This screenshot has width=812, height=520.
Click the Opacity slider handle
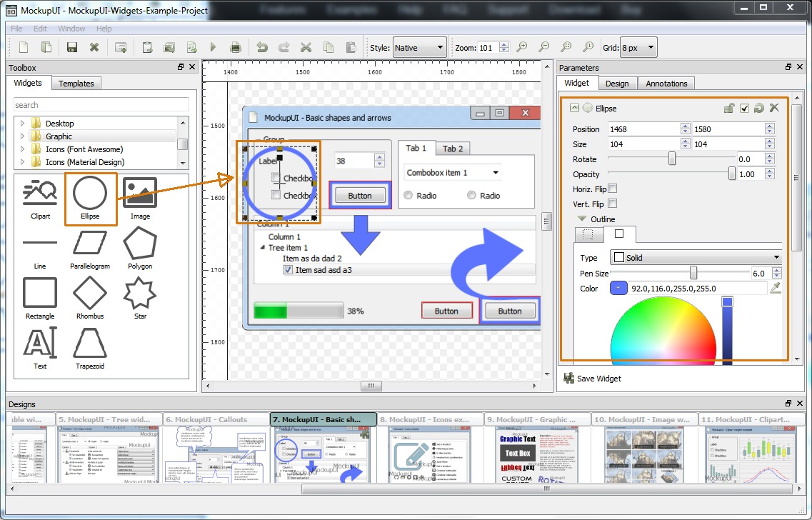tap(732, 173)
